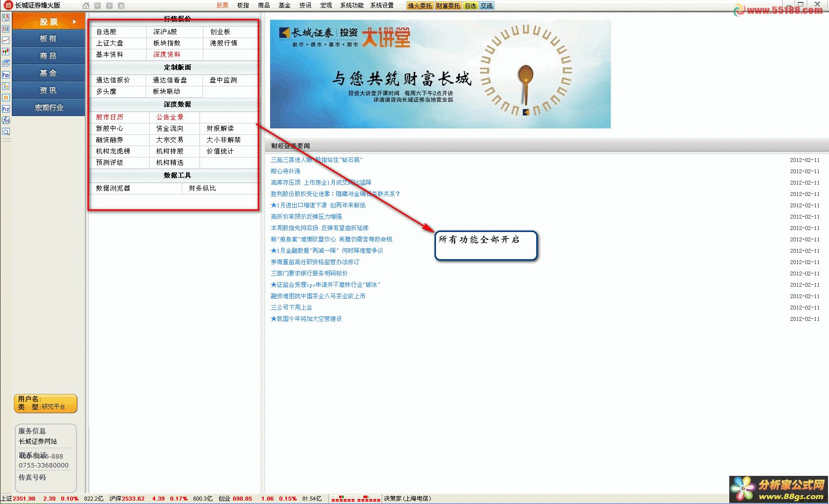Open 资金流向 data
Screen dimensions: 829x504
(x=170, y=128)
